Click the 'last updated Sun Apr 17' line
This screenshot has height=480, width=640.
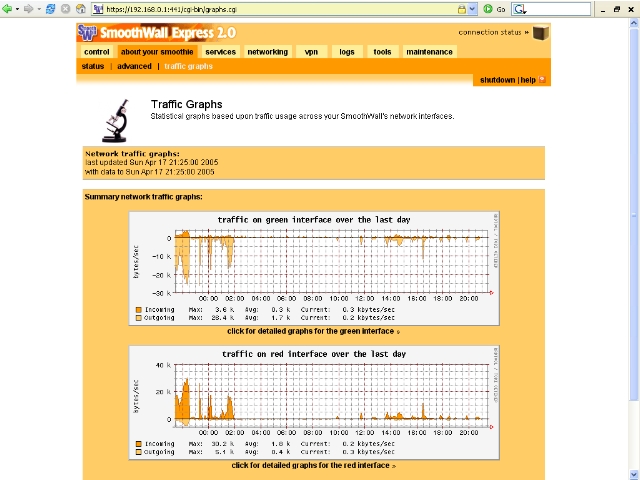pyautogui.click(x=151, y=162)
